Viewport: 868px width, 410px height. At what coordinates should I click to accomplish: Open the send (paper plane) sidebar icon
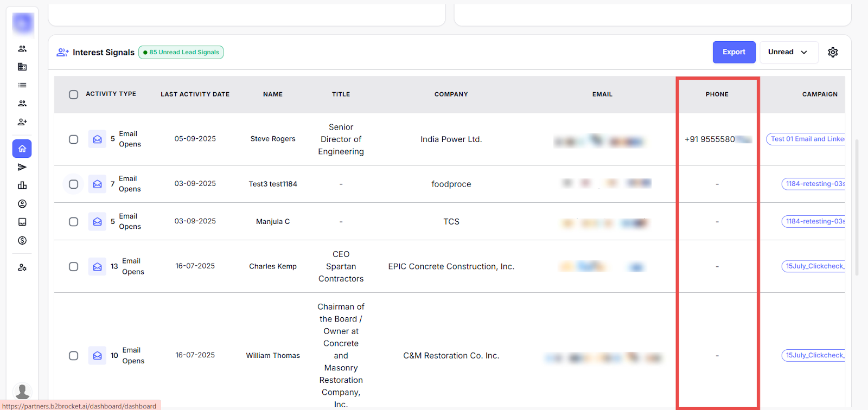tap(22, 167)
